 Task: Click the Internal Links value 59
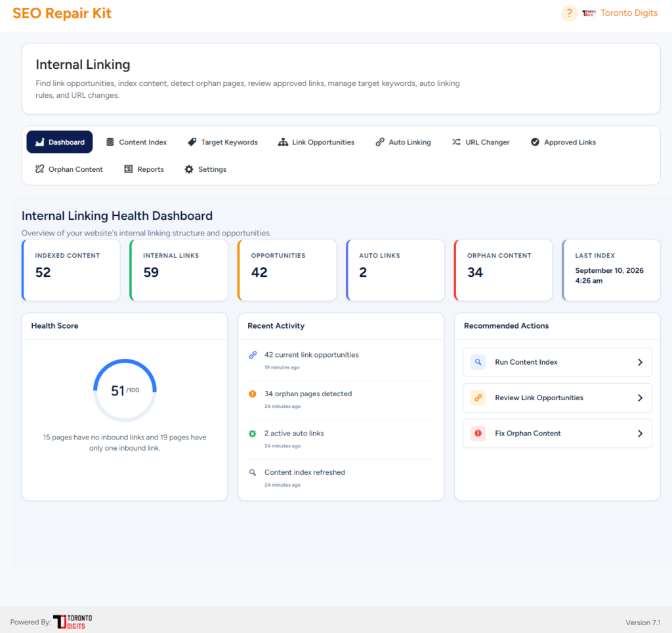pyautogui.click(x=151, y=272)
